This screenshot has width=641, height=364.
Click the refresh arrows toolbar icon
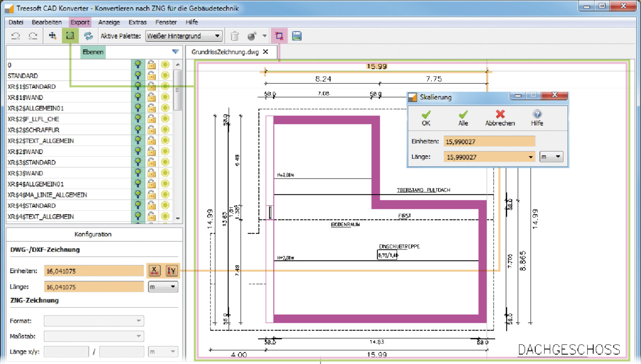click(88, 36)
